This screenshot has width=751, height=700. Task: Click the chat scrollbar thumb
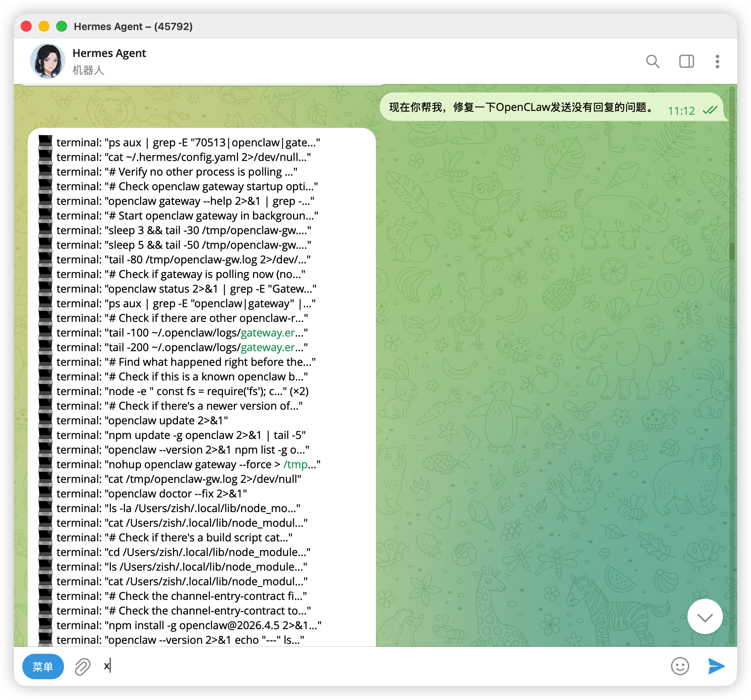[x=732, y=251]
